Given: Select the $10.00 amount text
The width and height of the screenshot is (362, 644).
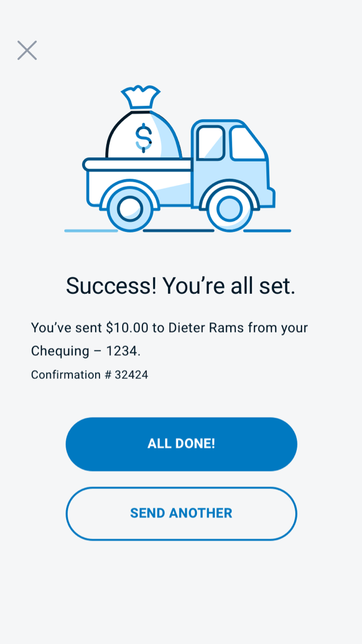Looking at the screenshot, I should (127, 328).
